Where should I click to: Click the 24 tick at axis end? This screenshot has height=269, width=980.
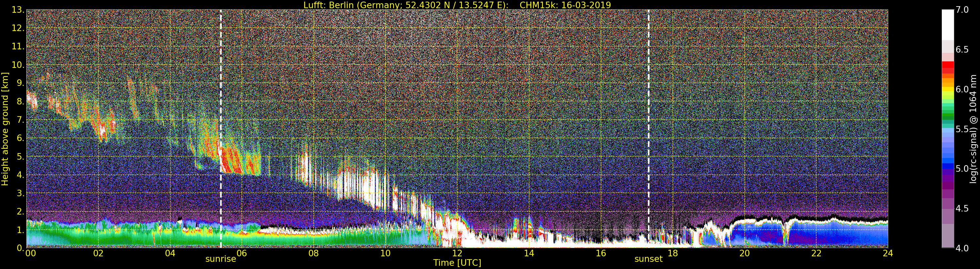[x=888, y=253]
